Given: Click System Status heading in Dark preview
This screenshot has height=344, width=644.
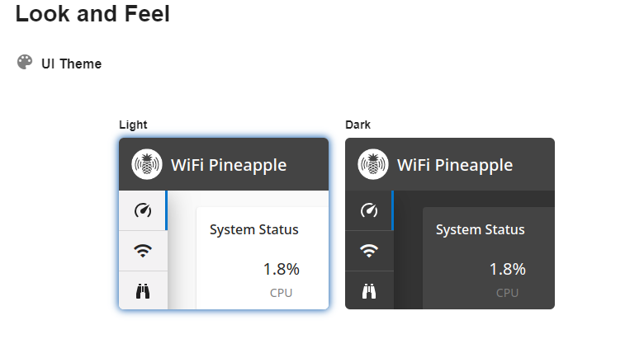Looking at the screenshot, I should click(481, 229).
